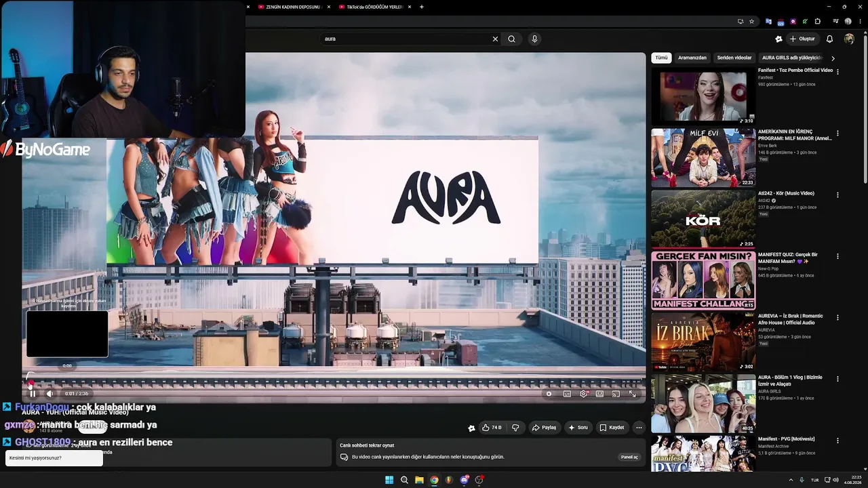Image resolution: width=868 pixels, height=488 pixels.
Task: Run the YouTube search with magnifier
Action: 512,39
